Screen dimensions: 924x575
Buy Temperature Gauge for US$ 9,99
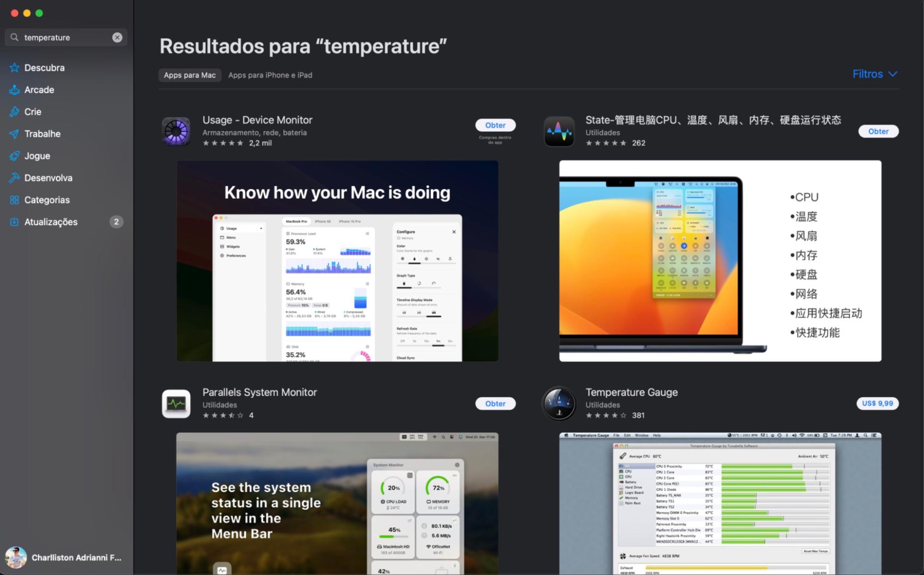[x=877, y=403]
